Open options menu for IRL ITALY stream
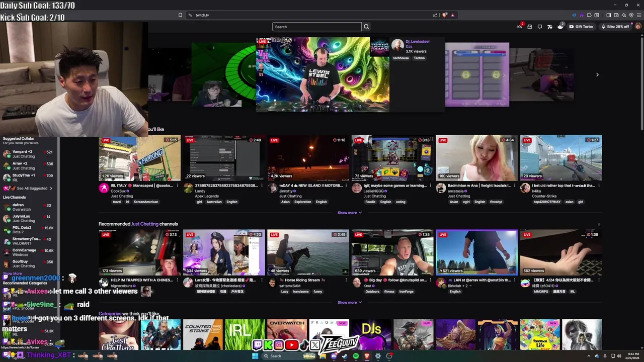This screenshot has height=362, width=644. pos(177,186)
